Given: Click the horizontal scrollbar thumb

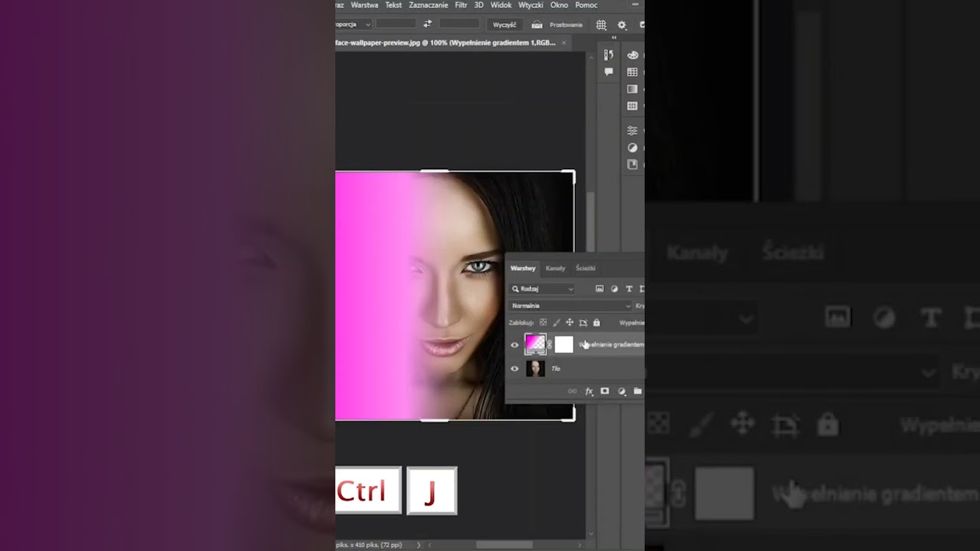Looking at the screenshot, I should (x=504, y=545).
